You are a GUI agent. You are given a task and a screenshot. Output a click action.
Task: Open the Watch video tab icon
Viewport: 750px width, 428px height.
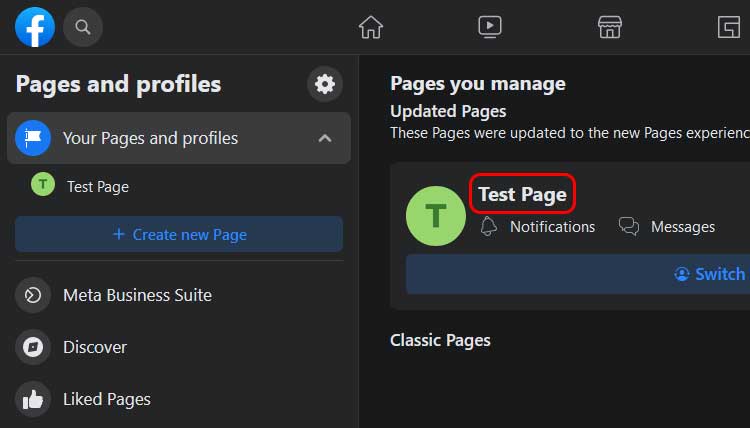coord(490,27)
